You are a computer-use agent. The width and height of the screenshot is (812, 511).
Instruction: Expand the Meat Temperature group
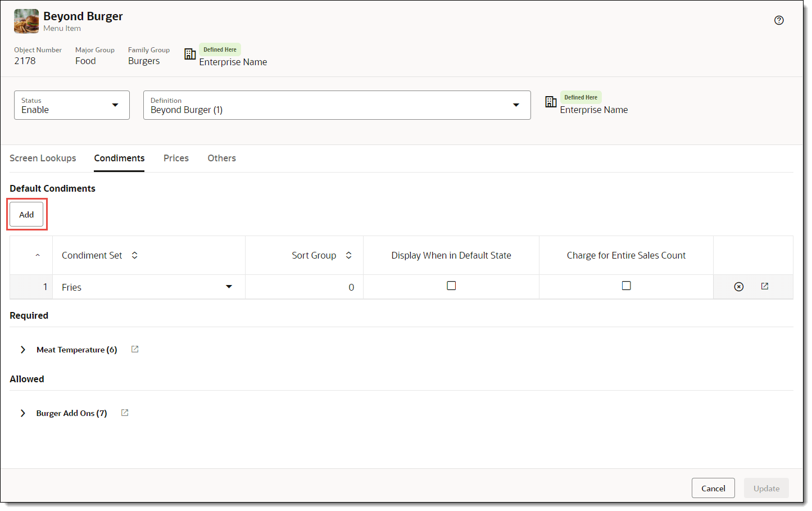23,350
